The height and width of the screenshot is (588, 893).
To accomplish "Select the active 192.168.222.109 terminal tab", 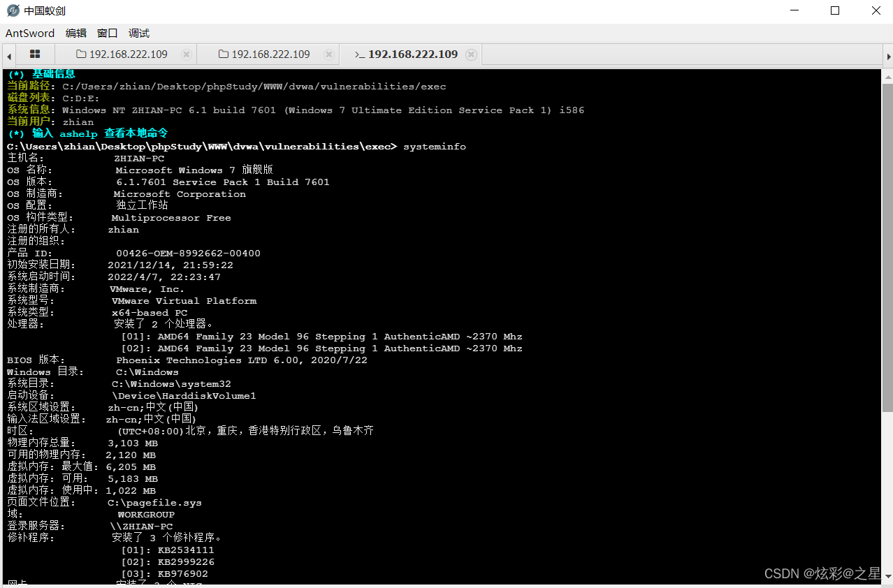I will click(x=407, y=54).
